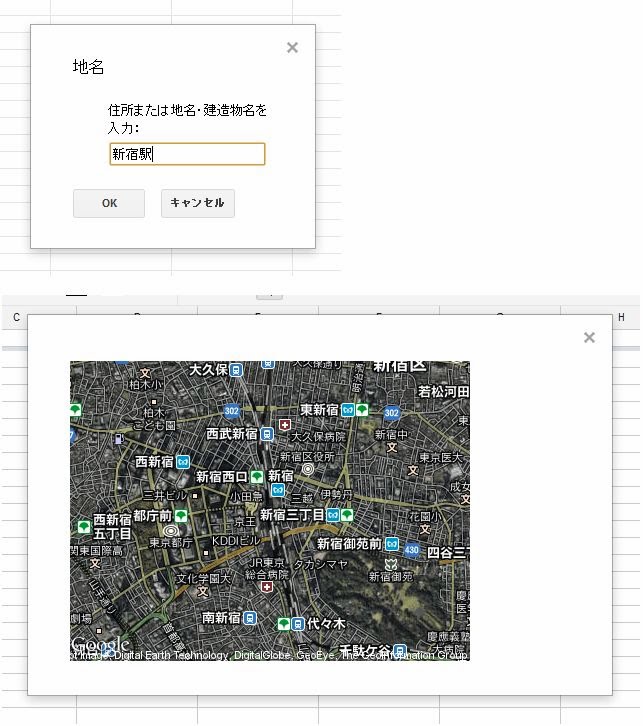Close the 地名 prompt dialog

[x=292, y=47]
